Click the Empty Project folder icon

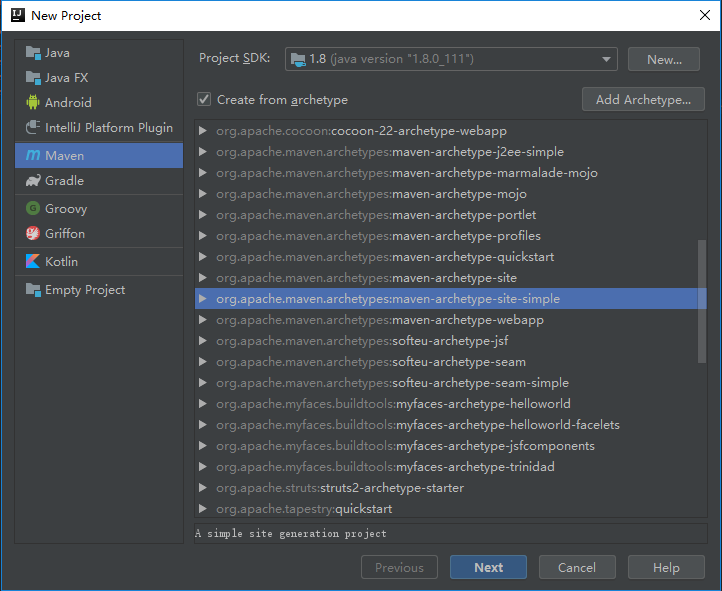(33, 290)
